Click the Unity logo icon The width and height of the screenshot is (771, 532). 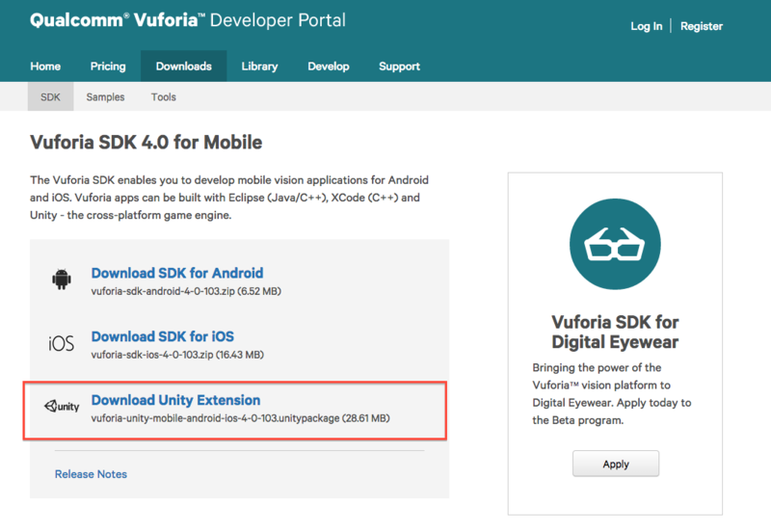click(62, 406)
